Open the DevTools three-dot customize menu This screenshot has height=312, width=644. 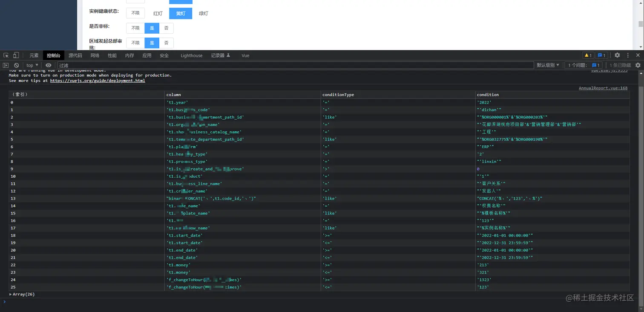[x=628, y=55]
